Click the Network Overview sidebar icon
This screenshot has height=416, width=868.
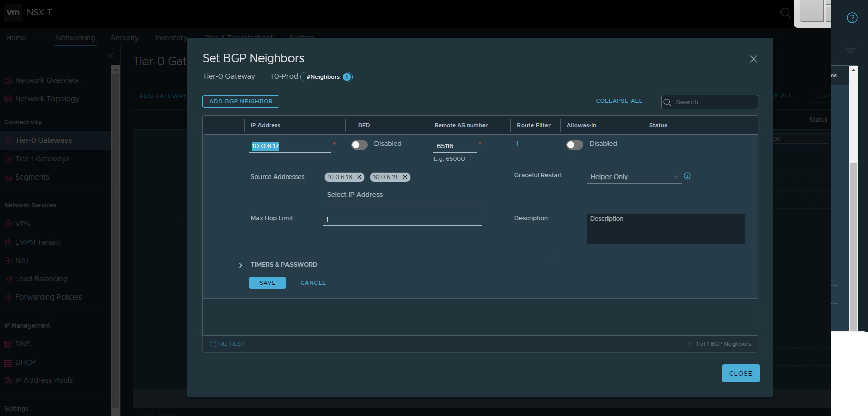(x=8, y=81)
